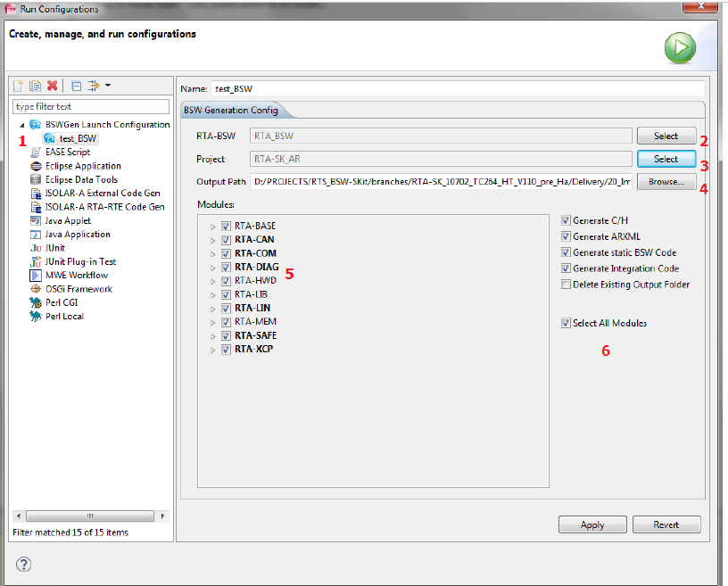Select the Eclipse Application configuration type
This screenshot has height=586, width=728.
[82, 166]
